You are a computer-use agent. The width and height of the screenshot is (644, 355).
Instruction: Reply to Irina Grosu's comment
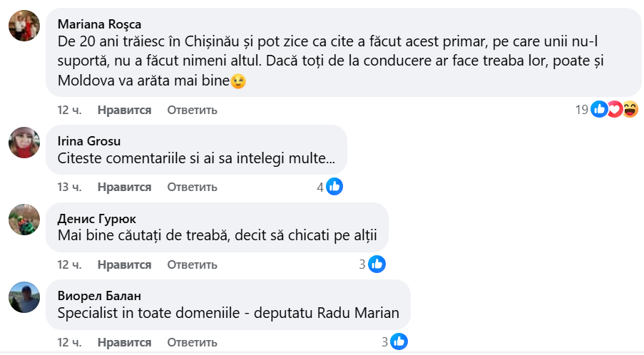(x=192, y=187)
